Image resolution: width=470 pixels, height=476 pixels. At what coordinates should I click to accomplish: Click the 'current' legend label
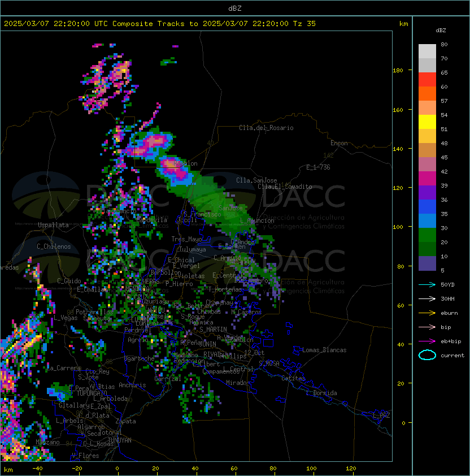452,356
